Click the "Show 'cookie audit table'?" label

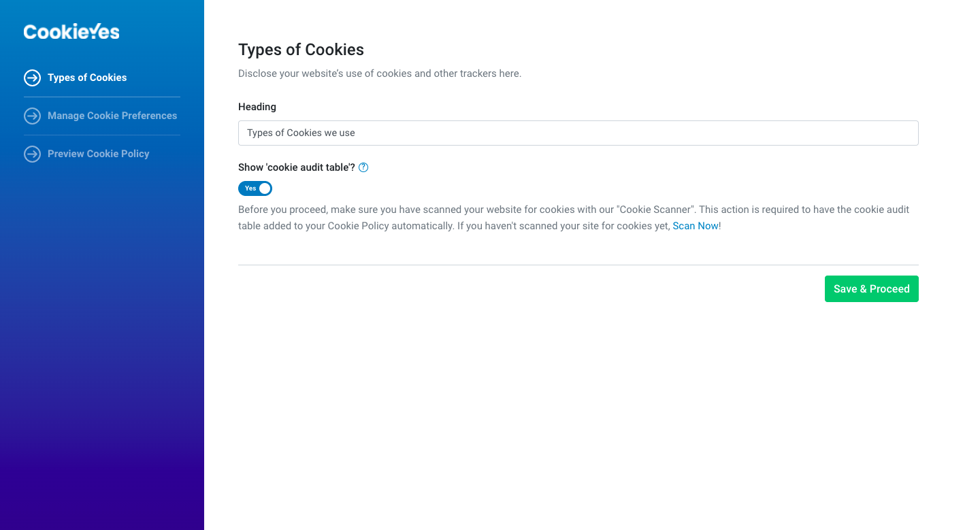(x=297, y=167)
